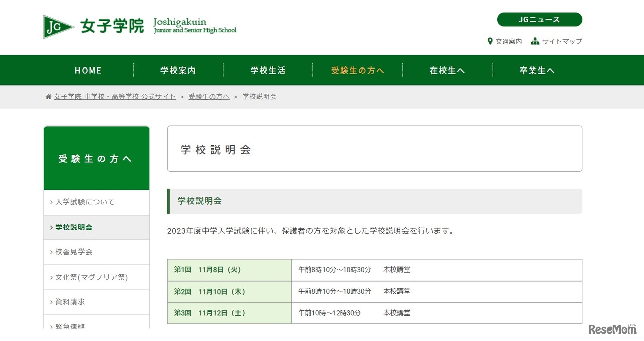The image size is (644, 341).
Task: Click the sitemap tree icon
Action: [535, 41]
